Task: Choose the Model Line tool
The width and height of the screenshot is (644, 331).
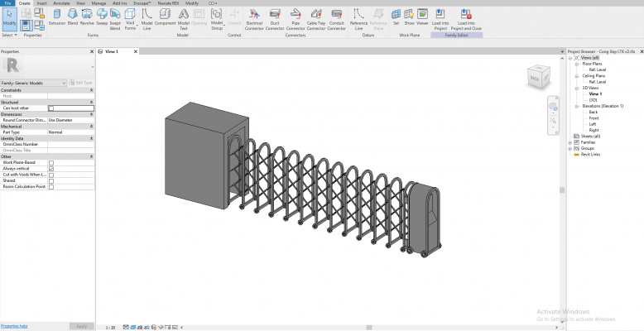Action: (147, 17)
